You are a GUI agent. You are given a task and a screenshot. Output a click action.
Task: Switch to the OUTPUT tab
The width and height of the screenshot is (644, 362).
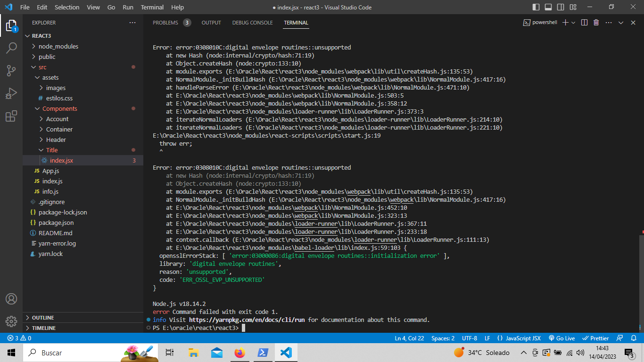[x=211, y=23]
